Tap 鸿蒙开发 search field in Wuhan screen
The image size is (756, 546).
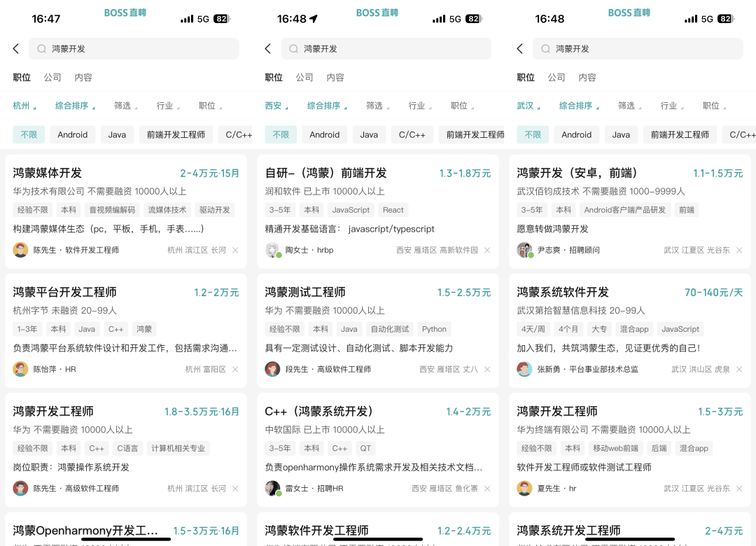pos(638,49)
